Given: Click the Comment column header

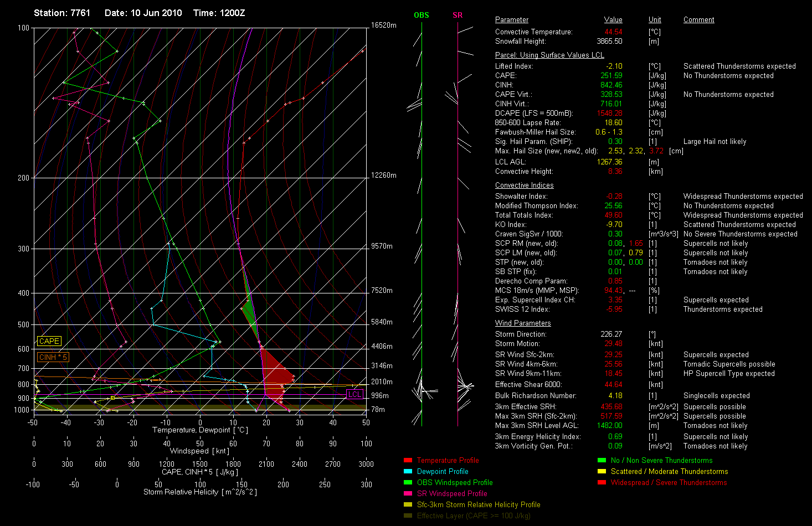Looking at the screenshot, I should coord(698,19).
